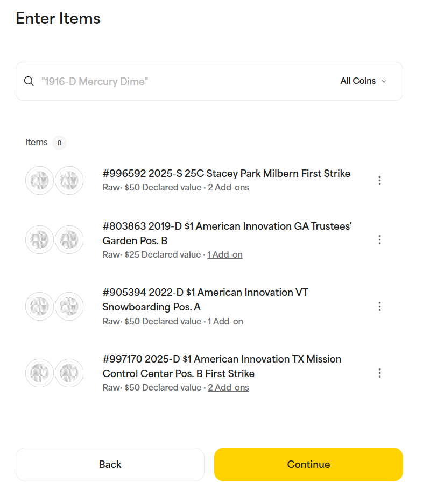Image resolution: width=423 pixels, height=504 pixels.
Task: Click the search magnifier icon
Action: coord(29,81)
